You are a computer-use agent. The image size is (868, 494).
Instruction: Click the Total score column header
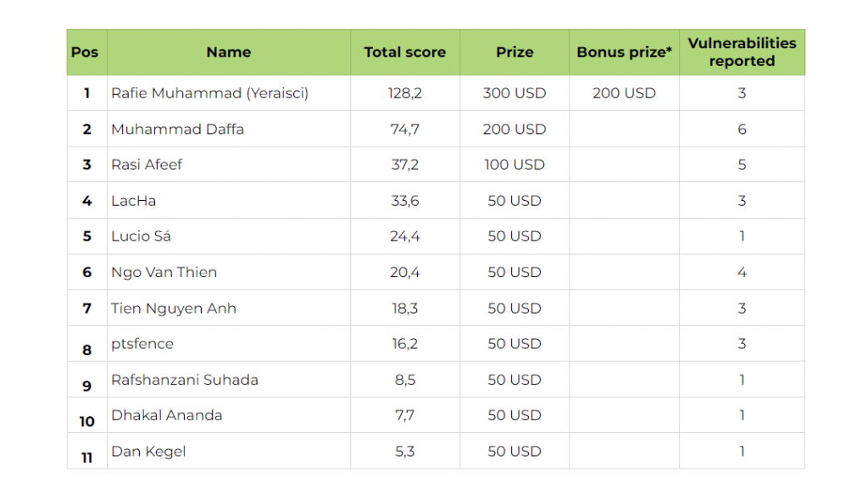pos(404,53)
